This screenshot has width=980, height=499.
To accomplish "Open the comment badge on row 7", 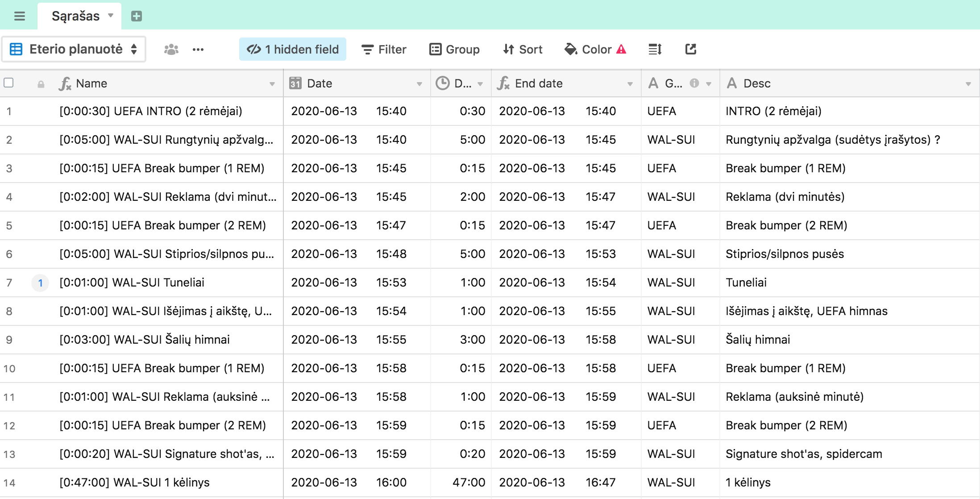I will [x=40, y=283].
